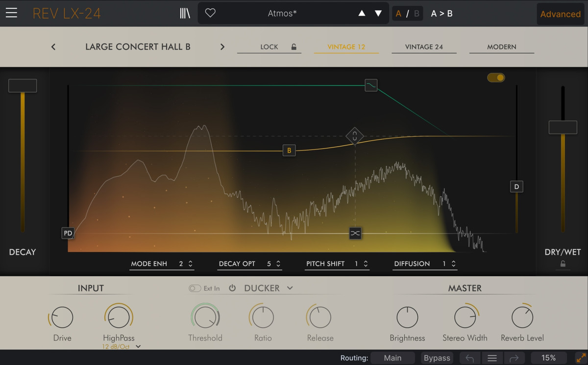The width and height of the screenshot is (588, 365).
Task: Click the low-pass filter node on green curve
Action: click(371, 85)
